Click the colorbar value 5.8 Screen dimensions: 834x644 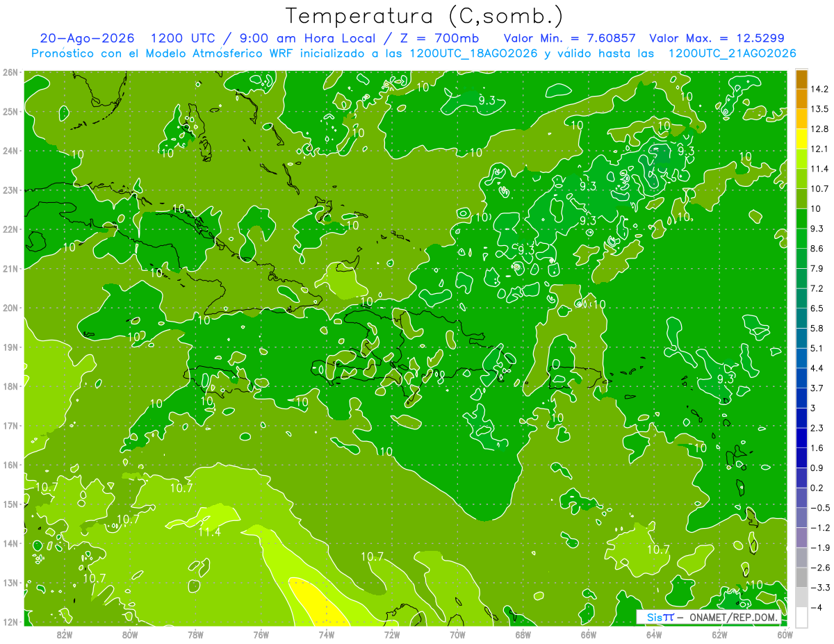pyautogui.click(x=817, y=328)
